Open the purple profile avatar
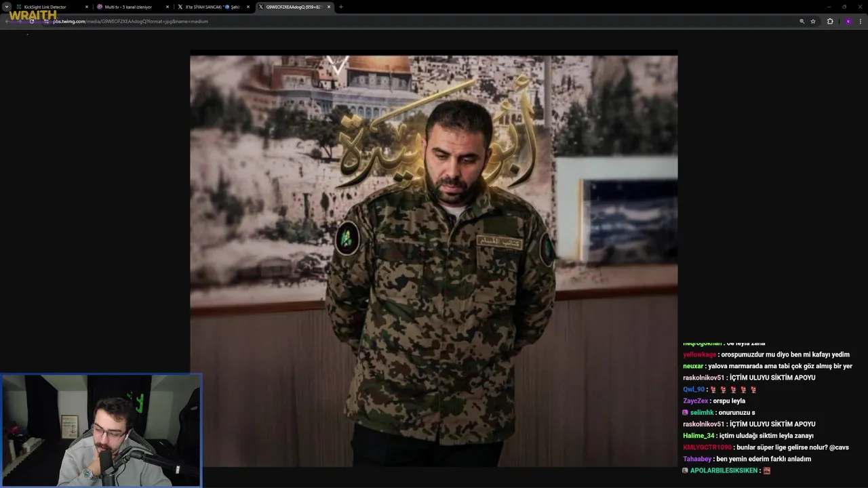The height and width of the screenshot is (488, 868). coord(848,21)
